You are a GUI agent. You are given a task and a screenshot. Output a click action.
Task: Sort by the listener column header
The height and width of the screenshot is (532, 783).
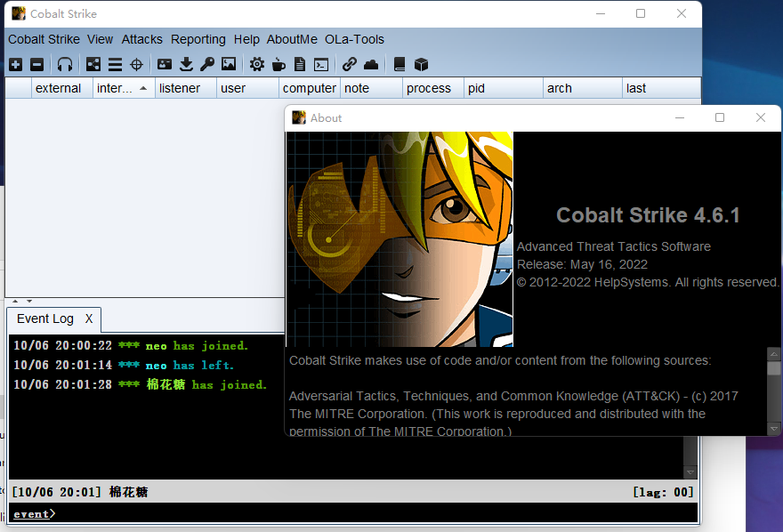click(x=186, y=88)
